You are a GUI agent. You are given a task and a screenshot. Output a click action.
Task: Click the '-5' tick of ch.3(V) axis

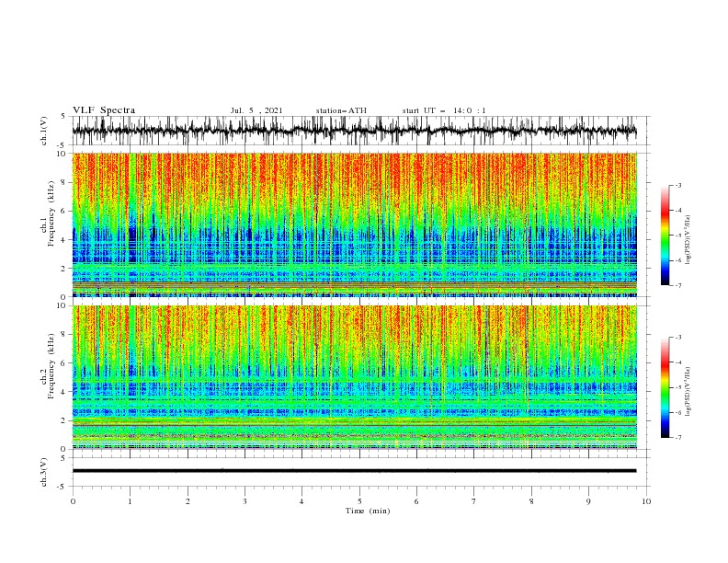click(x=63, y=487)
